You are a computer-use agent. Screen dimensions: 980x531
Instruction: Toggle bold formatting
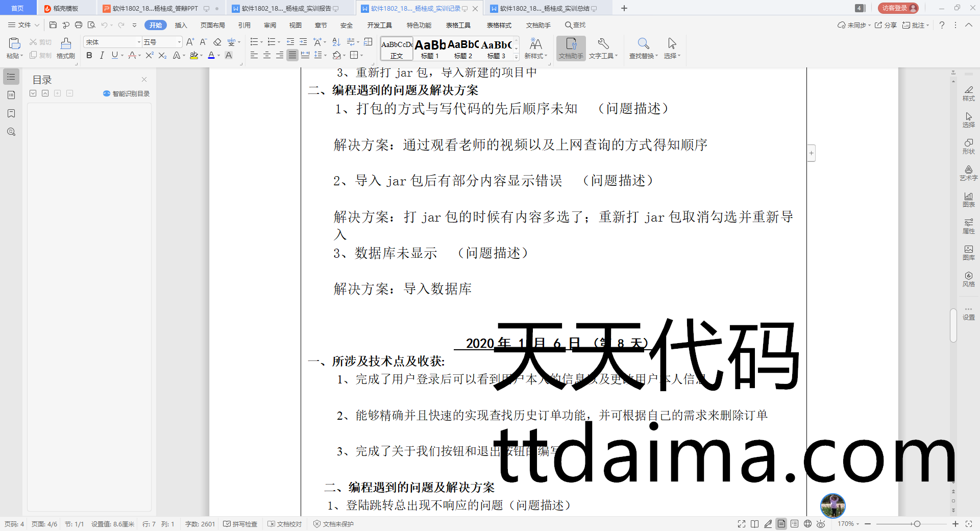[89, 56]
